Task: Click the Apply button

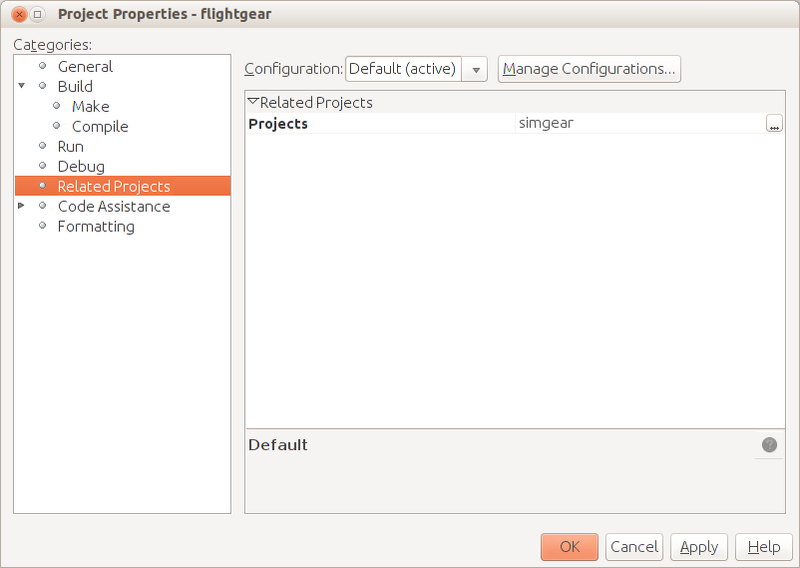Action: click(x=699, y=547)
